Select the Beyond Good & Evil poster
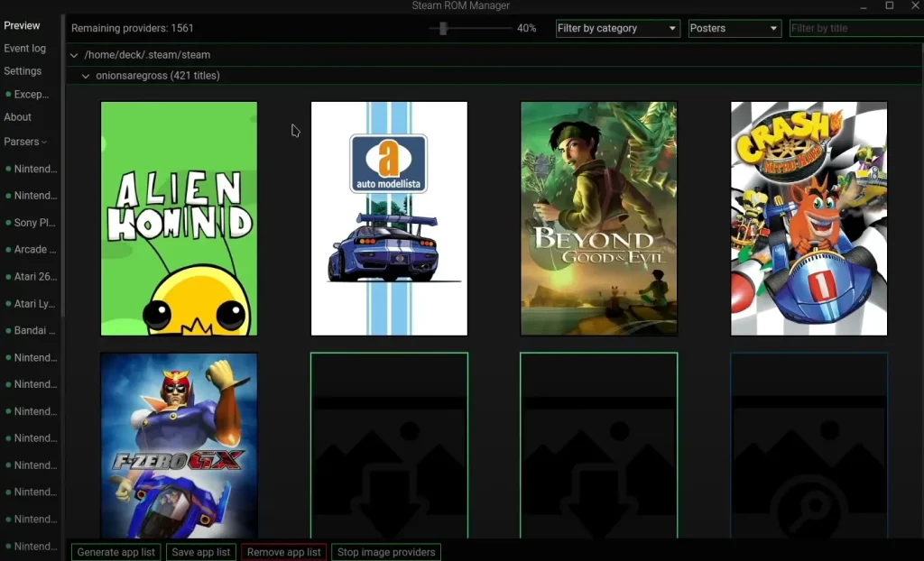Image resolution: width=924 pixels, height=561 pixels. point(599,218)
